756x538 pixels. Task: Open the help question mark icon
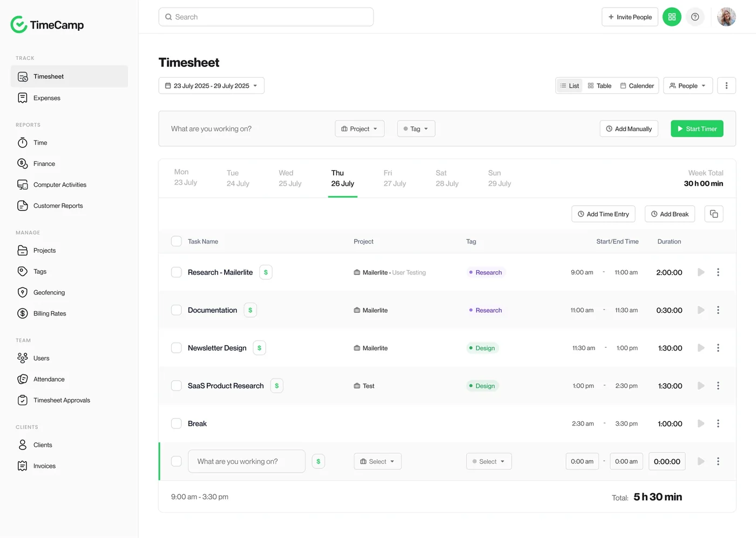click(x=695, y=17)
